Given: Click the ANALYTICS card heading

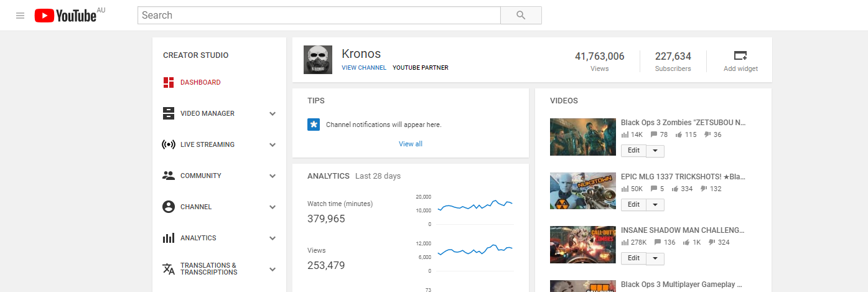Looking at the screenshot, I should click(329, 176).
